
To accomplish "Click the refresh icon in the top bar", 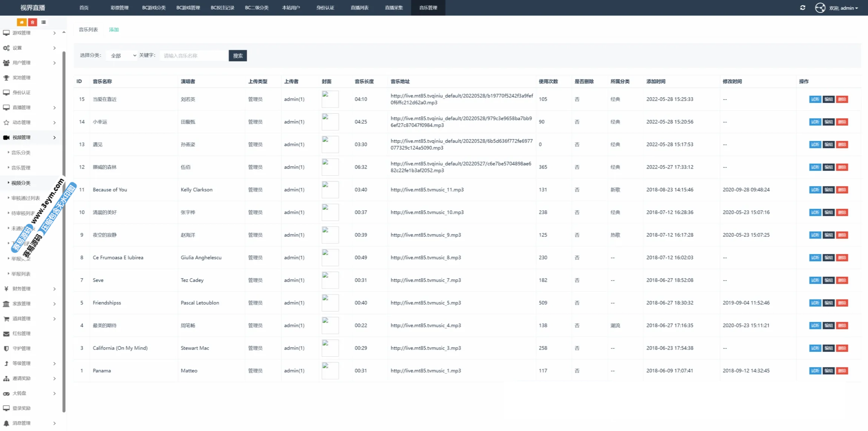I will 802,8.
